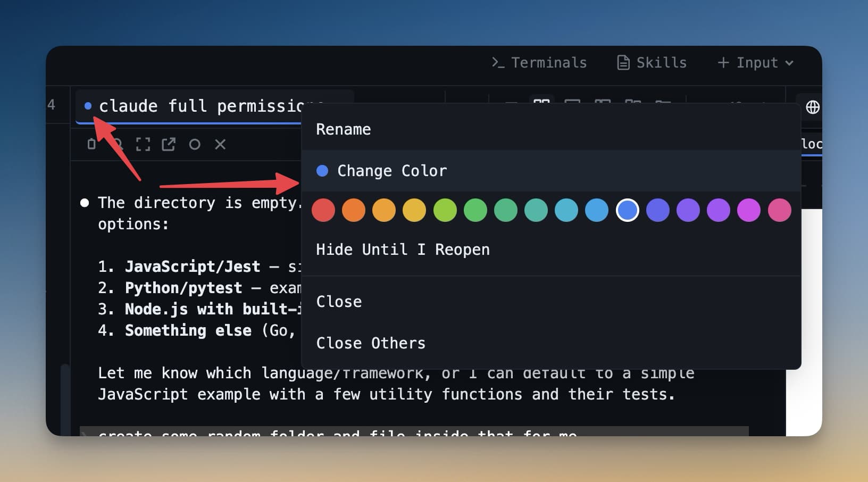Click the text 'The directory is empty.'
Screen dimensions: 868x482
pos(199,203)
